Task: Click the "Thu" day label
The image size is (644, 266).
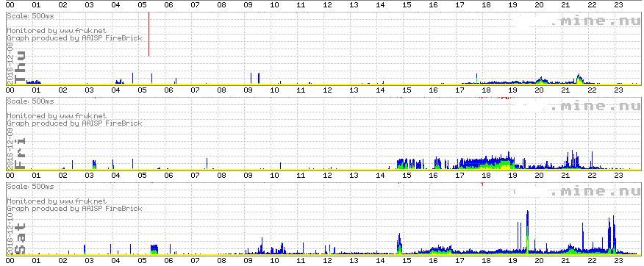Action: pos(20,68)
